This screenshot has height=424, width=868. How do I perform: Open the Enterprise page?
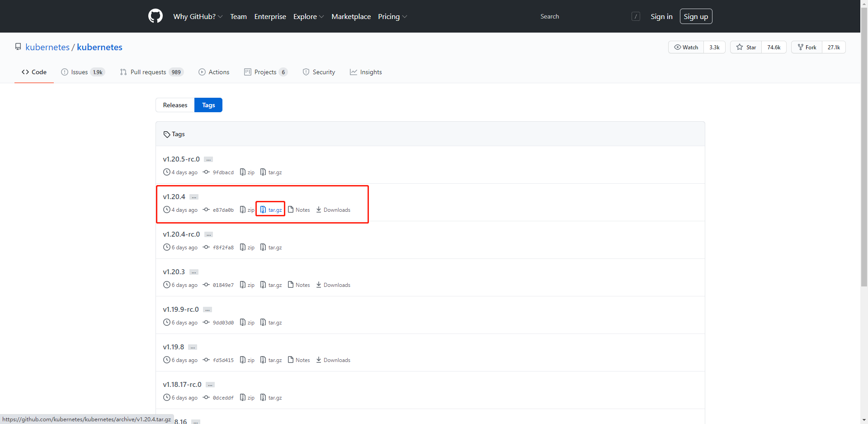pyautogui.click(x=270, y=16)
